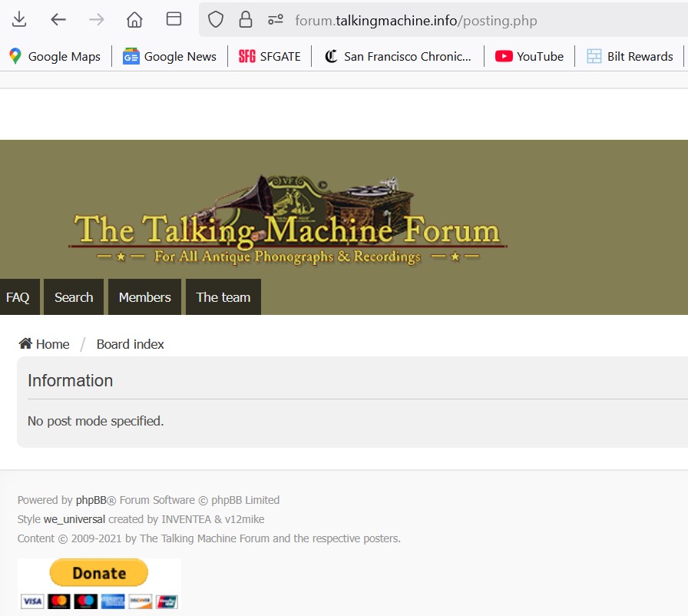This screenshot has width=688, height=616.
Task: Open the YouTube bookmark
Action: point(529,56)
